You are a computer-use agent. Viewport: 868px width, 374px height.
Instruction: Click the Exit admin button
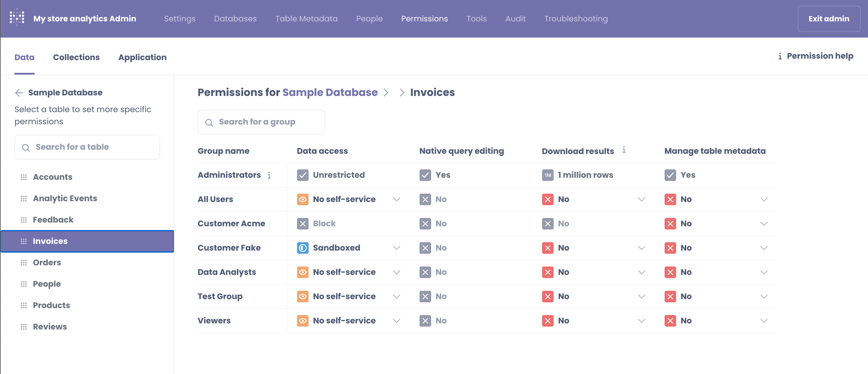[x=829, y=18]
